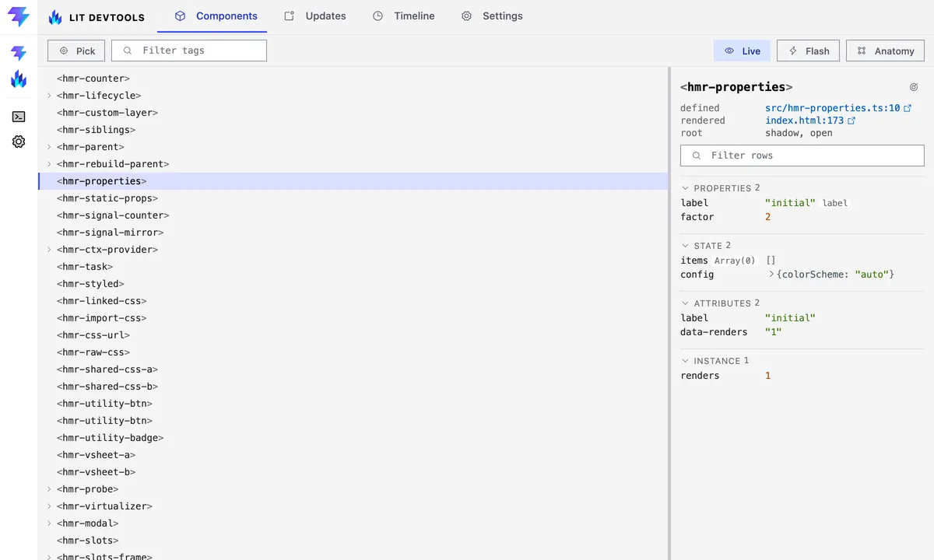Toggle the Anatomy button

[886, 51]
